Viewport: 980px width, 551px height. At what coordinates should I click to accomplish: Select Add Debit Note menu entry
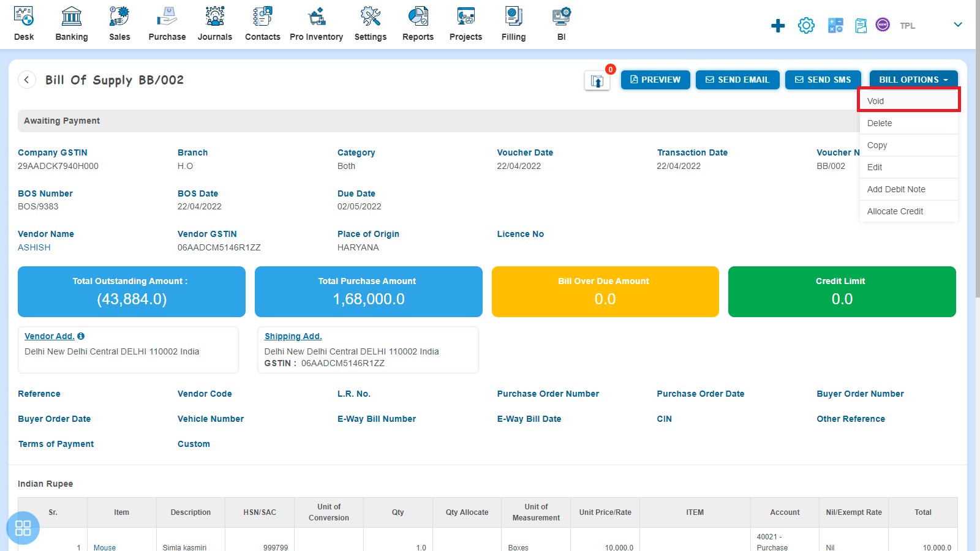point(909,189)
